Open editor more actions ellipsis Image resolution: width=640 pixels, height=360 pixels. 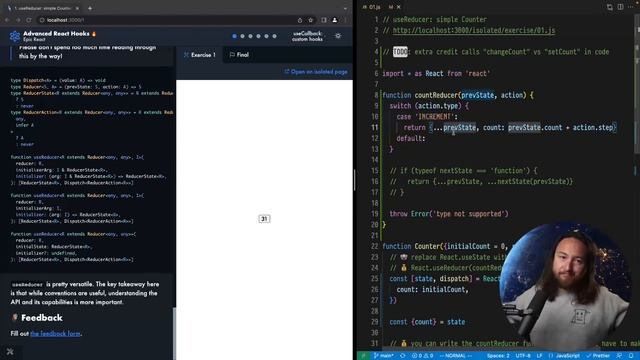coord(631,7)
